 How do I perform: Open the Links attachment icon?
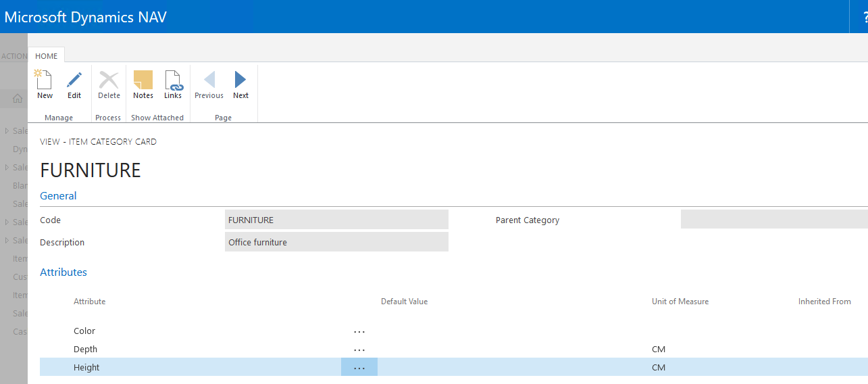tap(173, 80)
